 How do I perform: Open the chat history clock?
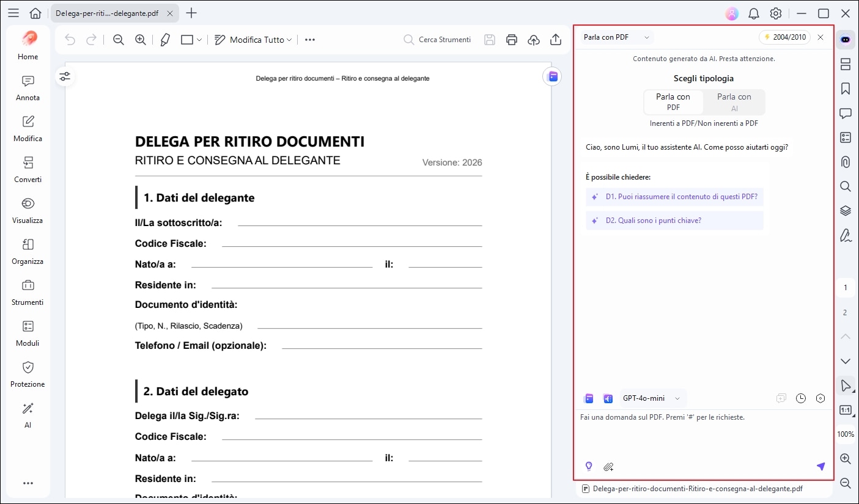point(801,398)
